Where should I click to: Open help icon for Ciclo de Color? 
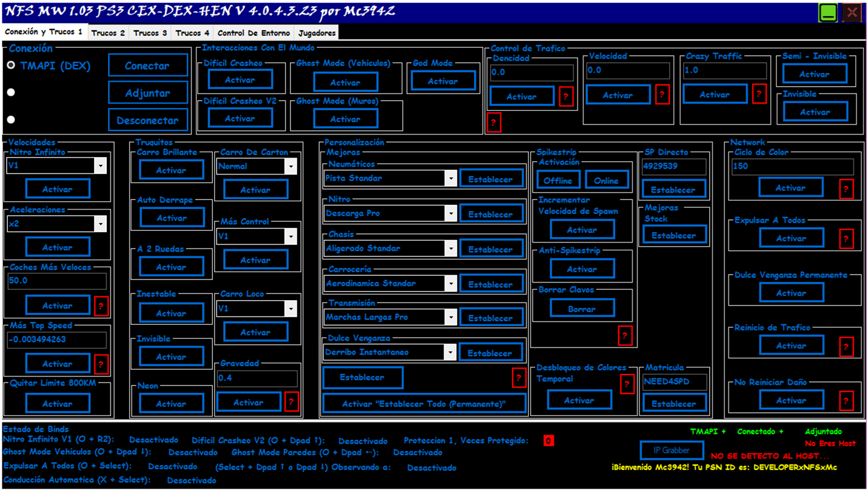point(846,189)
